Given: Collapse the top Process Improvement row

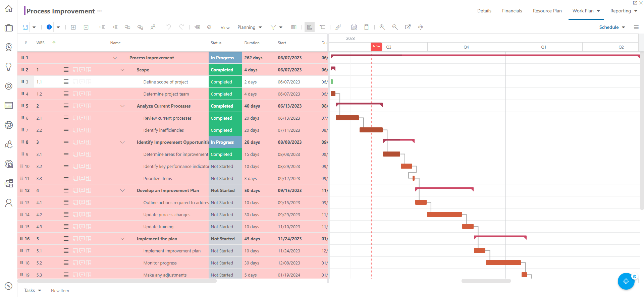Looking at the screenshot, I should pyautogui.click(x=115, y=58).
